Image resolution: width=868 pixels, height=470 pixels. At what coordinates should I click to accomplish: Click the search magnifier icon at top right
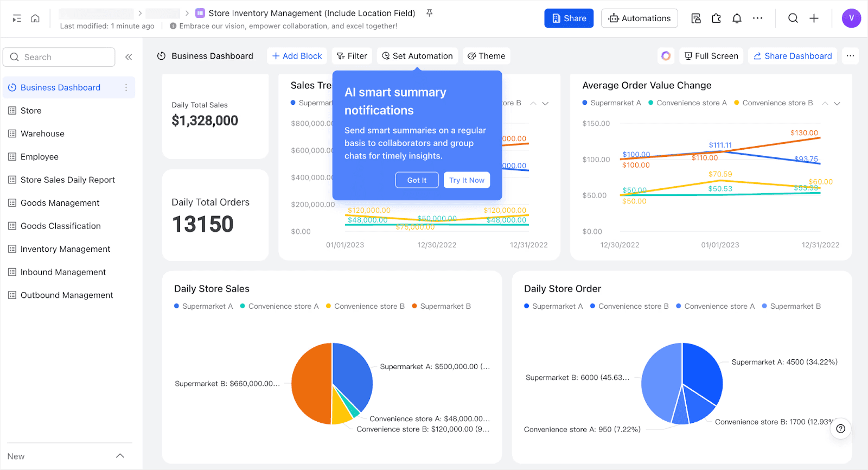[793, 18]
